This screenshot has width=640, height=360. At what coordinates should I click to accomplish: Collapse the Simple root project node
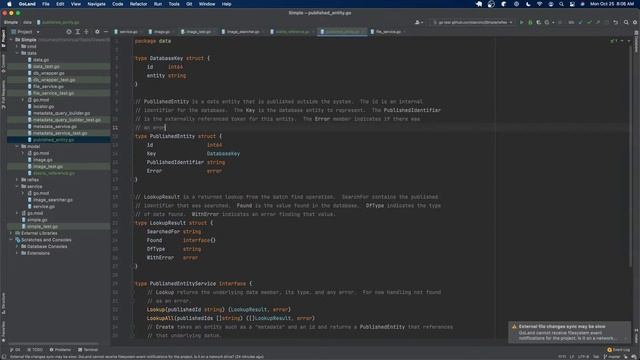(x=11, y=40)
